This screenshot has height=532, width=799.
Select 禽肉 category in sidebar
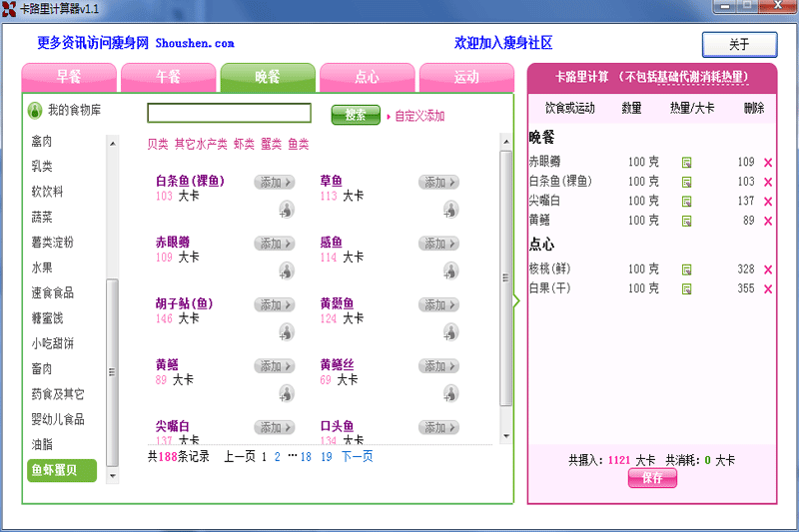tap(42, 141)
